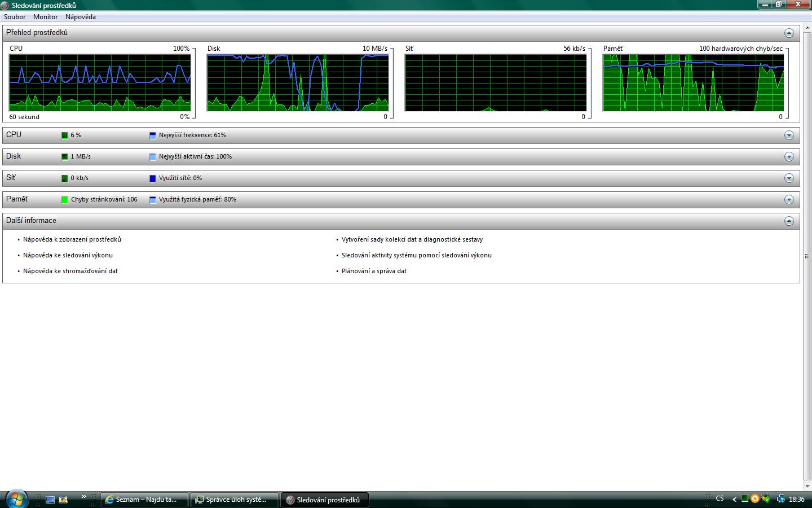The image size is (812, 508).
Task: Click the Paměť memory graph
Action: pos(694,82)
